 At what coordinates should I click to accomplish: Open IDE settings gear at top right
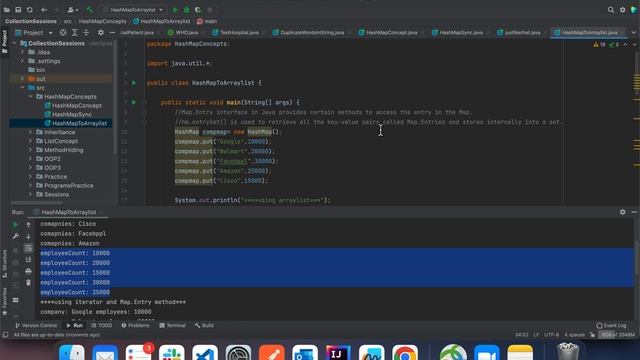pos(622,10)
